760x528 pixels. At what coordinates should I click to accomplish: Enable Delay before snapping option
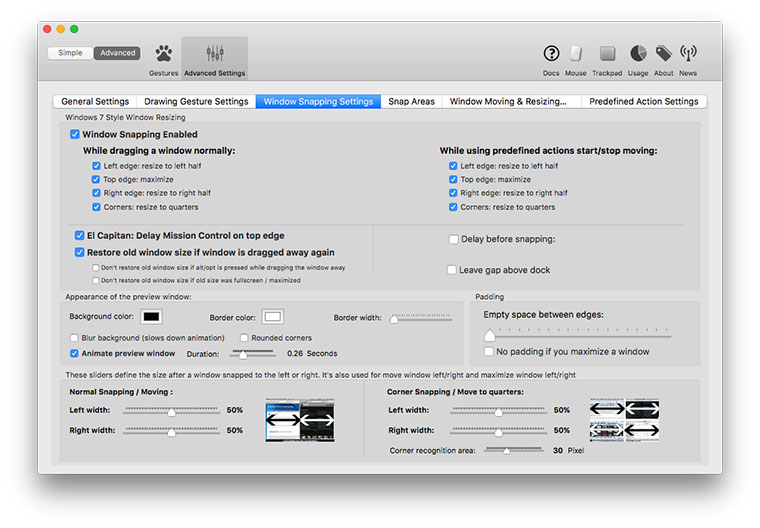(x=454, y=239)
